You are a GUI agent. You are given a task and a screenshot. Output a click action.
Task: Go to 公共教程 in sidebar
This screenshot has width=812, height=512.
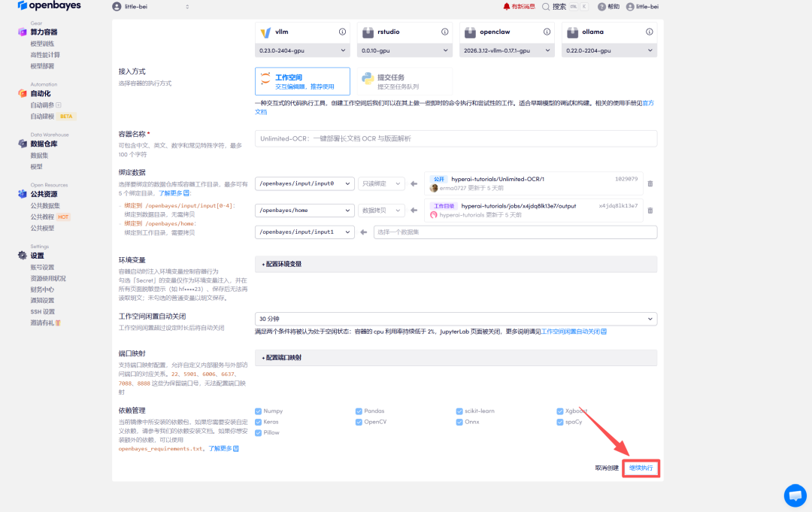pos(42,217)
